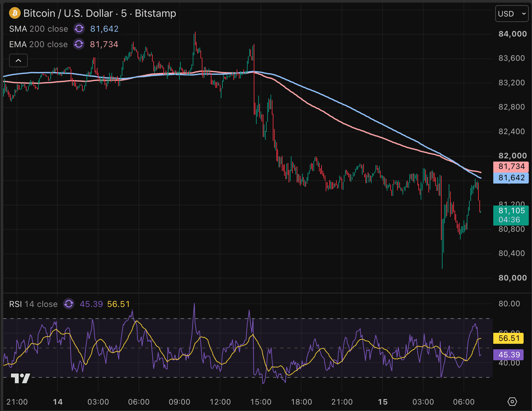Image resolution: width=532 pixels, height=411 pixels.
Task: Open the USD currency dropdown
Action: 512,14
